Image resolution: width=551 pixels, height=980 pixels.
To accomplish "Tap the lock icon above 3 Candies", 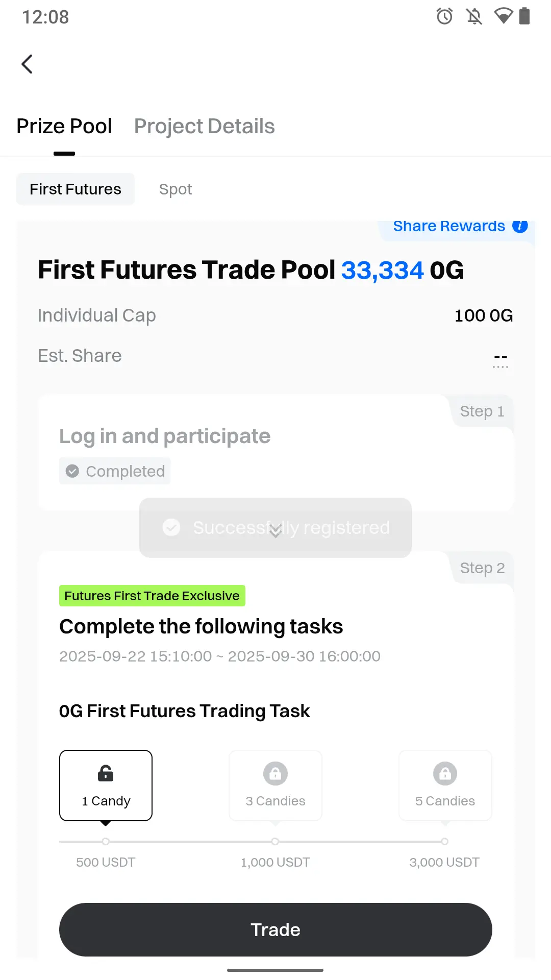I will (x=275, y=774).
